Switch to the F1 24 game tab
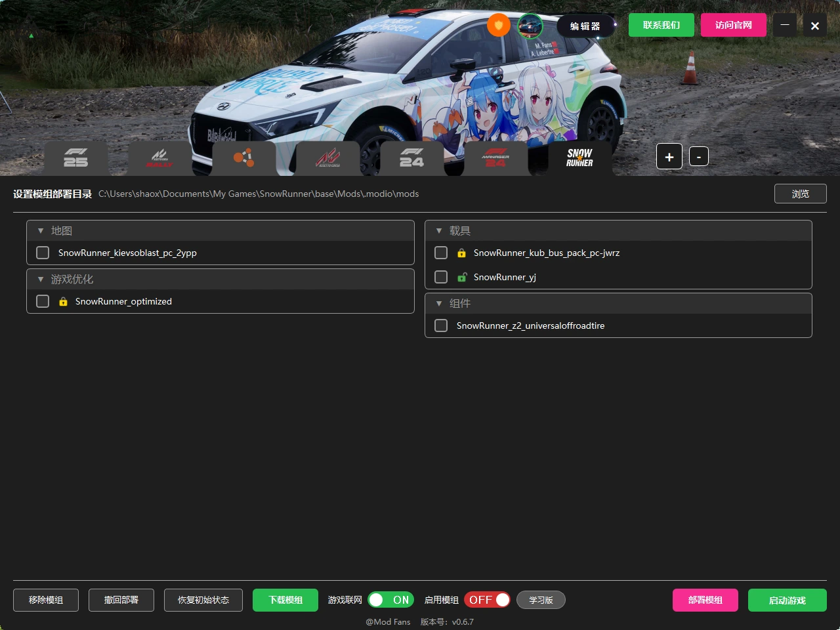Image resolution: width=840 pixels, height=630 pixels. [412, 158]
